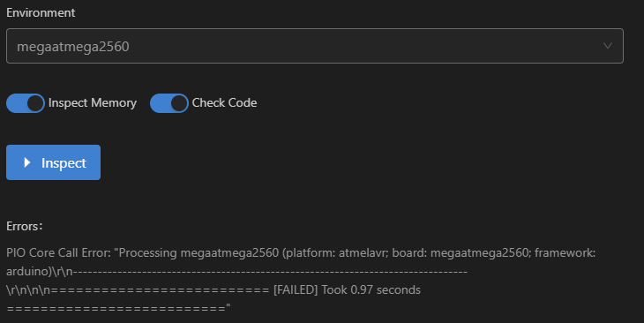Click the round knob of Inspect Memory switch
644x323 pixels.
(x=35, y=103)
